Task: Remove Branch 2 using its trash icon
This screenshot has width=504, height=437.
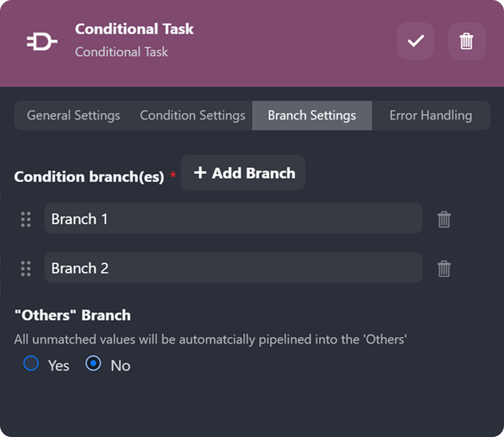Action: (444, 269)
